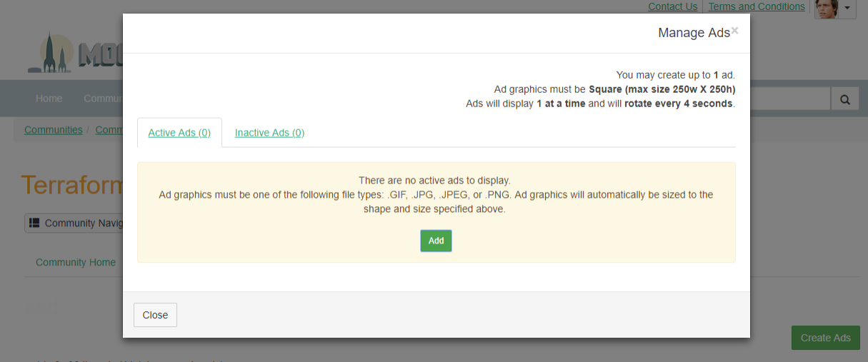Viewport: 868px width, 362px height.
Task: Select the Community Home tab
Action: [x=76, y=262]
